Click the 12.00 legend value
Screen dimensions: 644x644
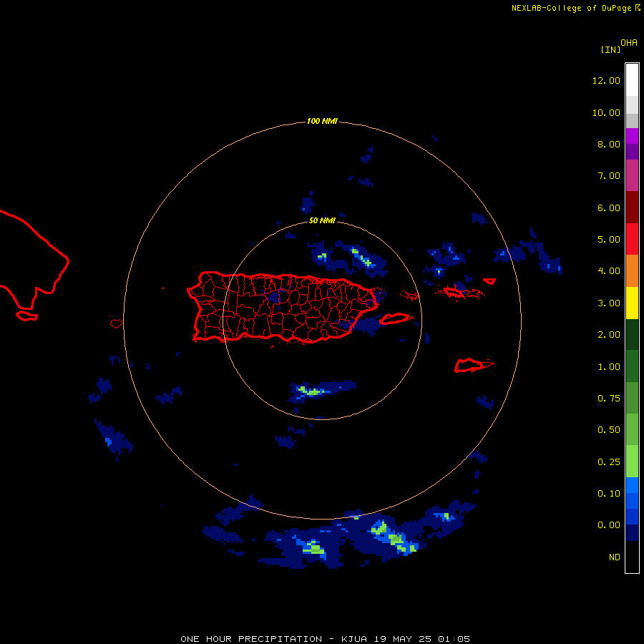(606, 80)
